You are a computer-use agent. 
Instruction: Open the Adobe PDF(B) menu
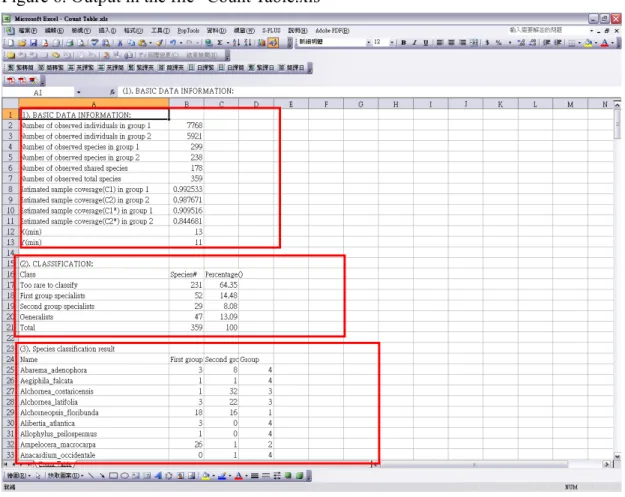332,31
